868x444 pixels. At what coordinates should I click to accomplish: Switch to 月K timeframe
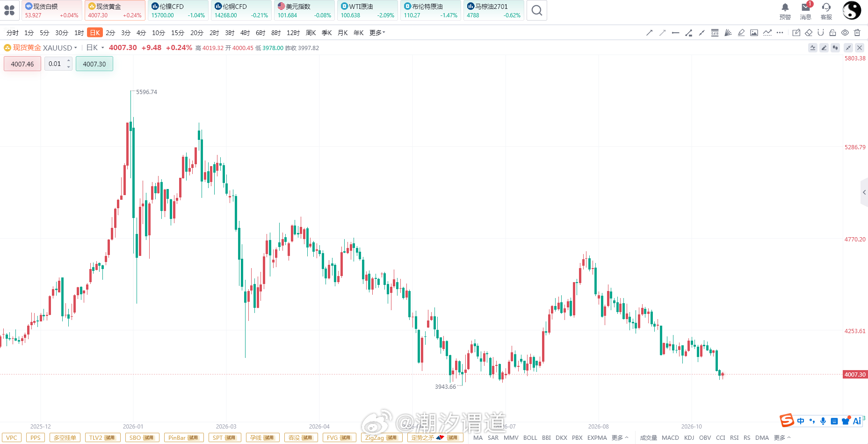(343, 33)
